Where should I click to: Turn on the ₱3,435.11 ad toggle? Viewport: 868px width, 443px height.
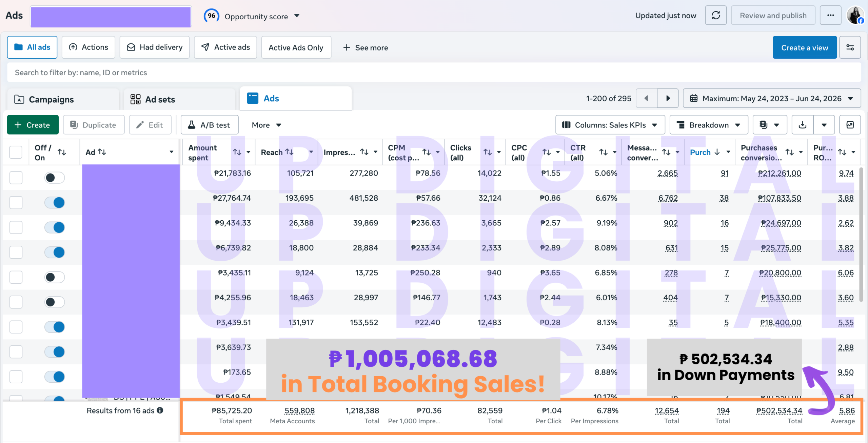coord(54,277)
